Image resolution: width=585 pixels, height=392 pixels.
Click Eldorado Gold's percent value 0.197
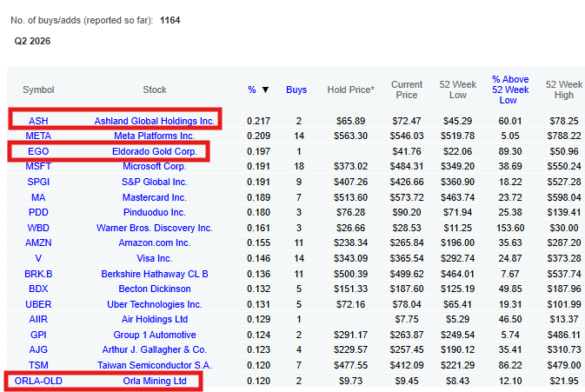click(258, 152)
